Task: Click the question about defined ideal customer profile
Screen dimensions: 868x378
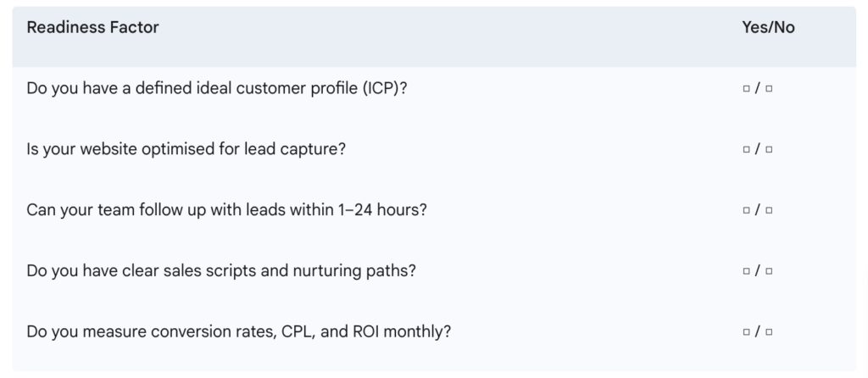Action: tap(217, 88)
